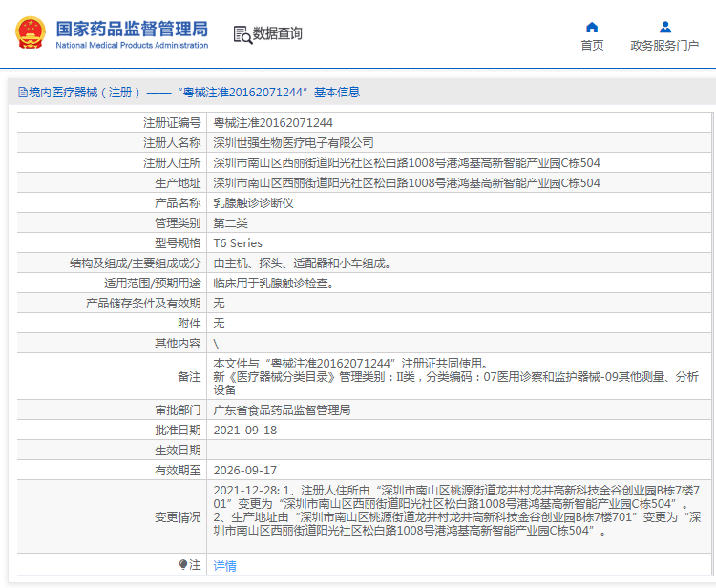The height and width of the screenshot is (588, 716).
Task: Click product name 乳腺触诊诊断仪
Action: tap(253, 203)
